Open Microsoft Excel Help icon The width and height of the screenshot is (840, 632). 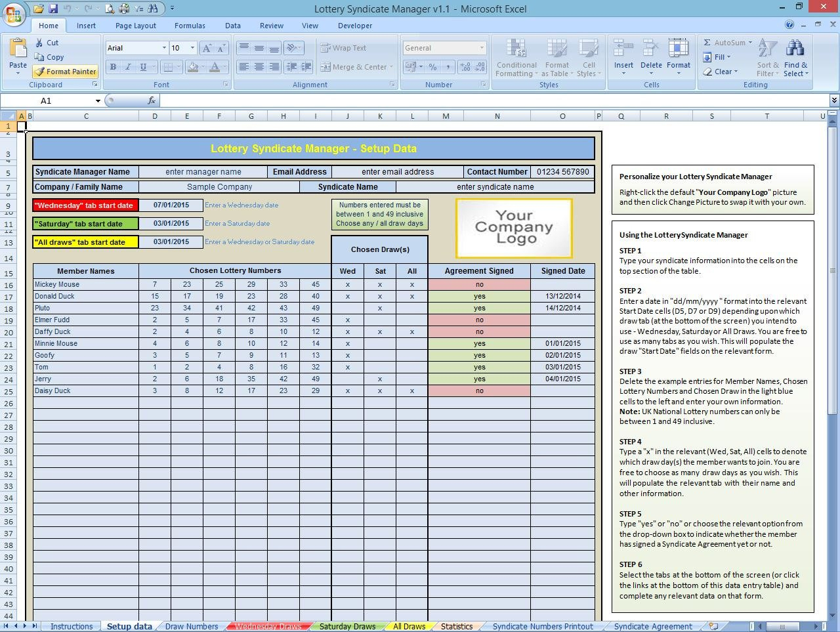pos(789,25)
